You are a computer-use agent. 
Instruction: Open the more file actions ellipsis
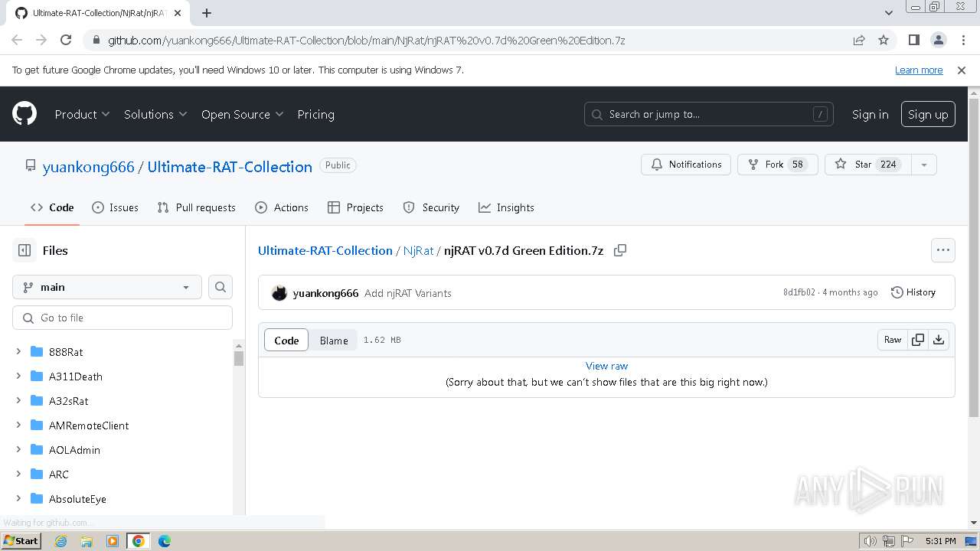942,250
